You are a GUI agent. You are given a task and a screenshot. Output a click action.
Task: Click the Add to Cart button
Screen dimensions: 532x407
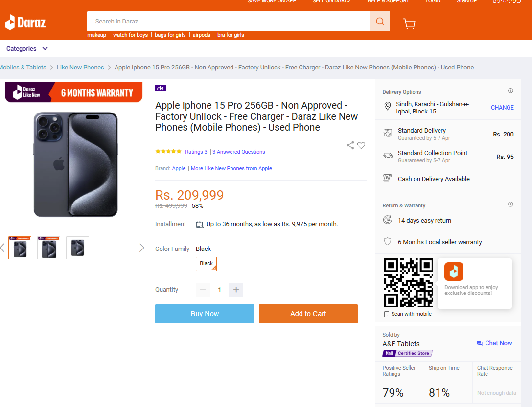308,314
